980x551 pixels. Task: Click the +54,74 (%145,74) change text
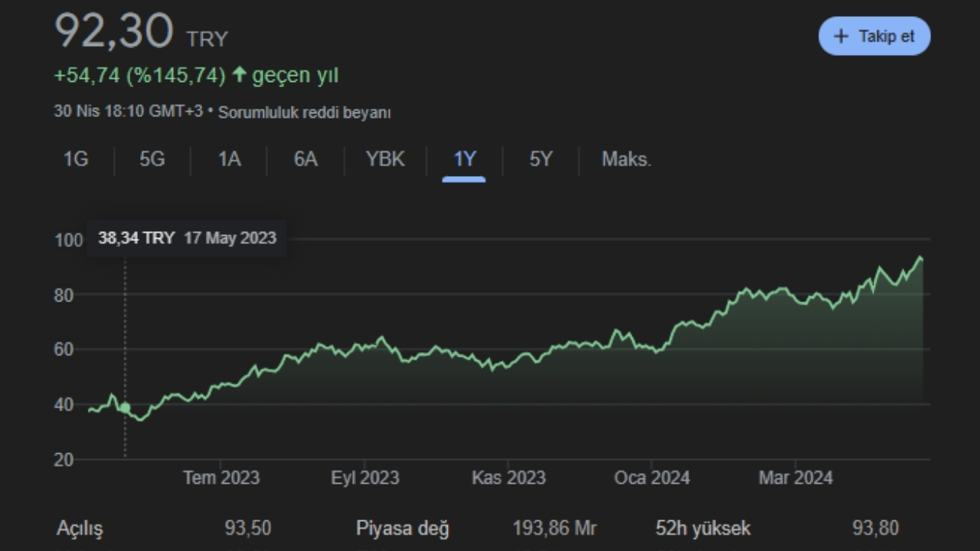139,75
